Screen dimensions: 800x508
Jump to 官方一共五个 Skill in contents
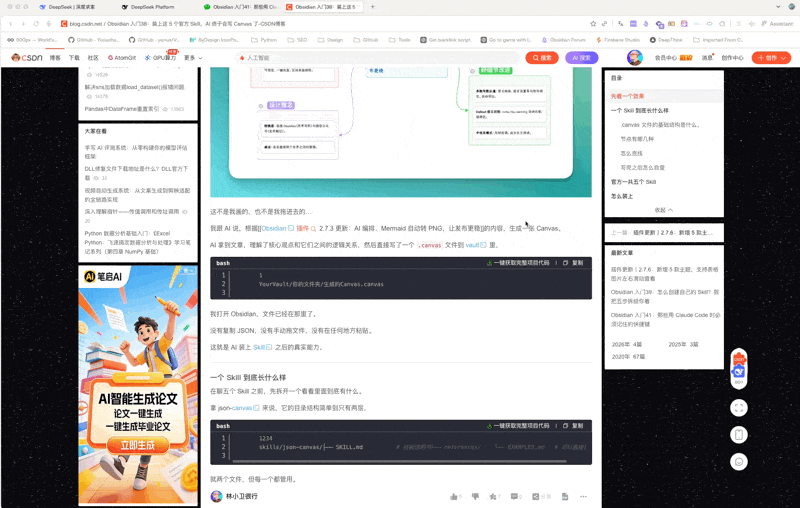(633, 182)
